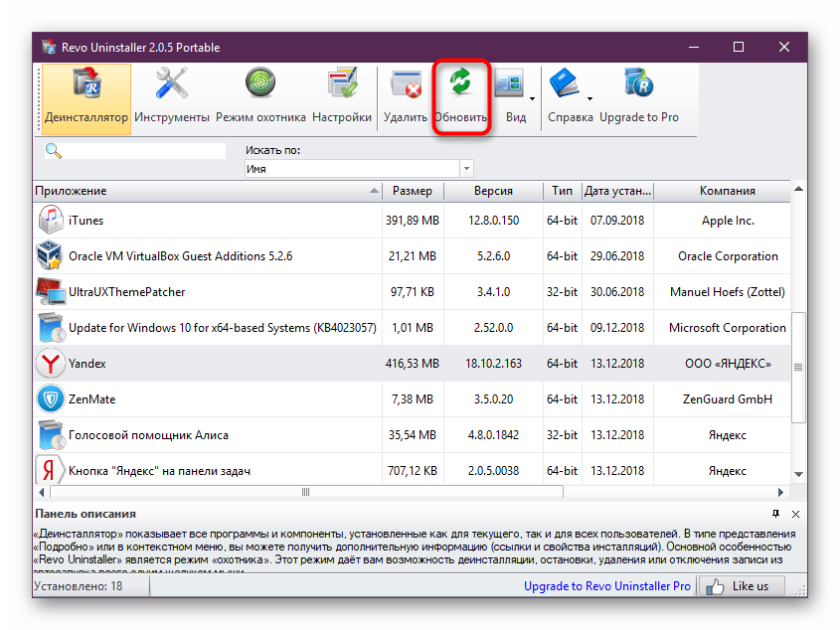
Task: Select the iTunes entry name
Action: point(85,221)
